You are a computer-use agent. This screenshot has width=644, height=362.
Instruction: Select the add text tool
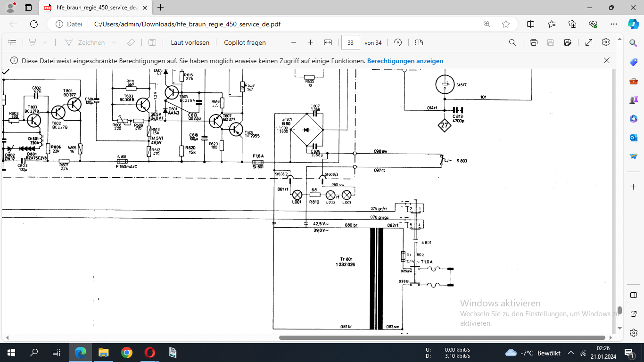[152, 42]
